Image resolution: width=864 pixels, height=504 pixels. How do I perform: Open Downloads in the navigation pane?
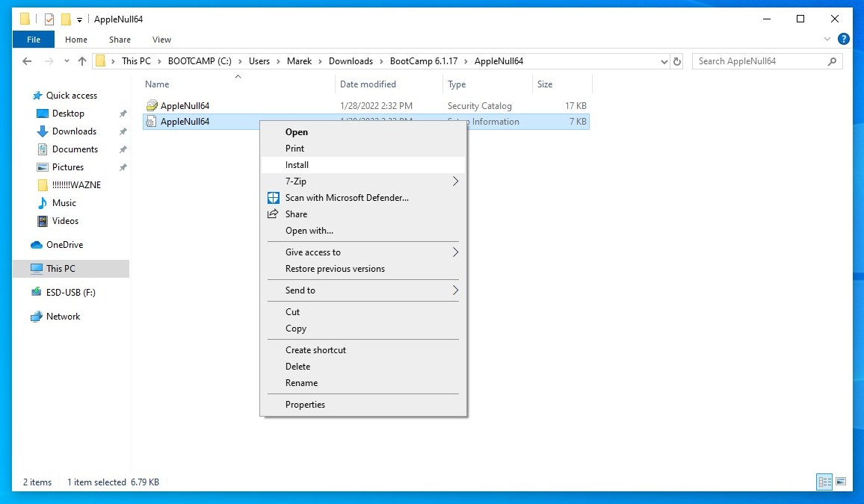[74, 131]
